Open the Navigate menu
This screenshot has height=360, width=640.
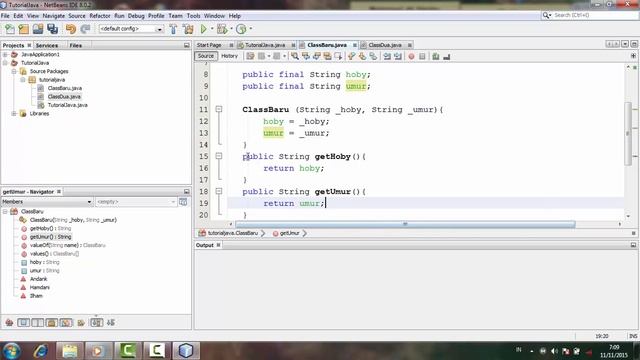pos(53,16)
